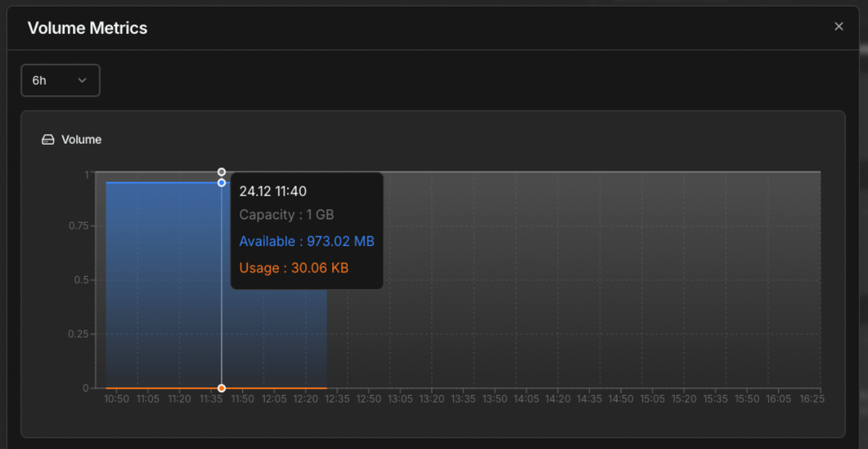The height and width of the screenshot is (449, 868).
Task: Click the chevron on the time range selector
Action: 82,80
